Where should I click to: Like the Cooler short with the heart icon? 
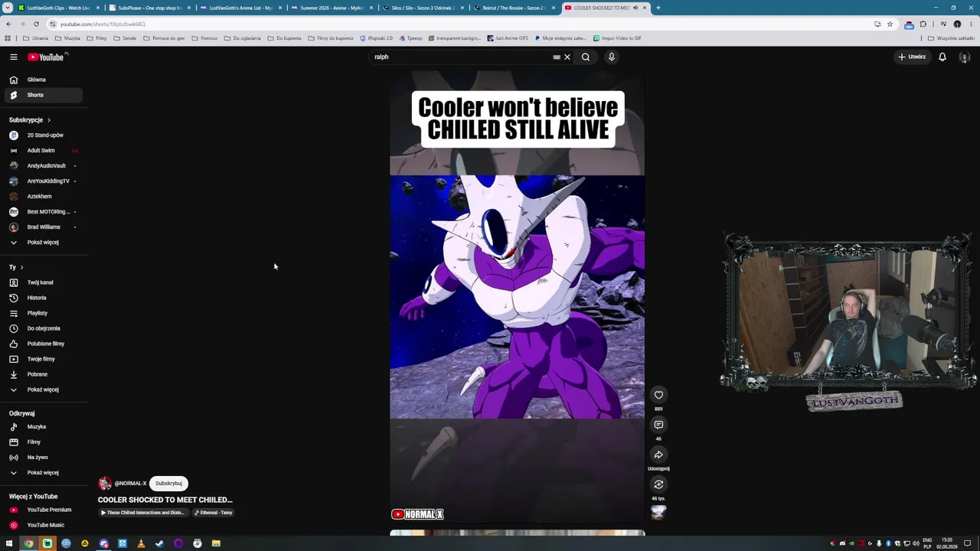tap(658, 395)
